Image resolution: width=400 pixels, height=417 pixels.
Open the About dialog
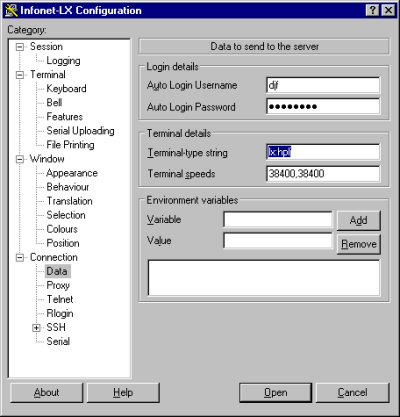tap(47, 393)
